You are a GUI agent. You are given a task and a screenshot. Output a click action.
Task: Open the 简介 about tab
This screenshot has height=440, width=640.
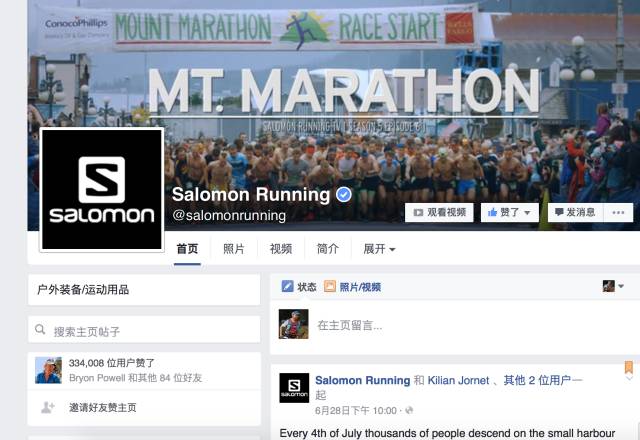pos(328,249)
